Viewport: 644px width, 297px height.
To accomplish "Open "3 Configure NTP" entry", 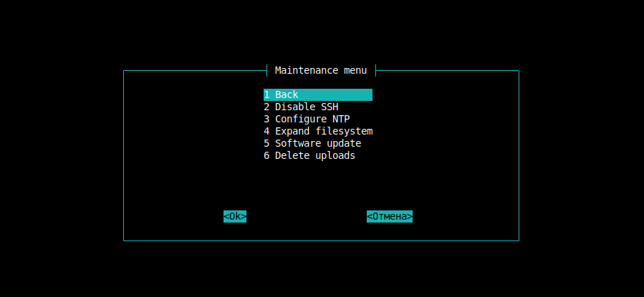I will click(x=307, y=120).
